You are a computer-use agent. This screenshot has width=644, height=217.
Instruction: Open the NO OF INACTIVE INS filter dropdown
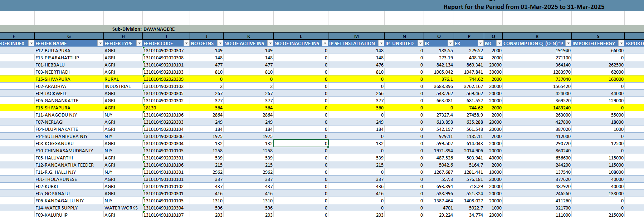point(325,43)
